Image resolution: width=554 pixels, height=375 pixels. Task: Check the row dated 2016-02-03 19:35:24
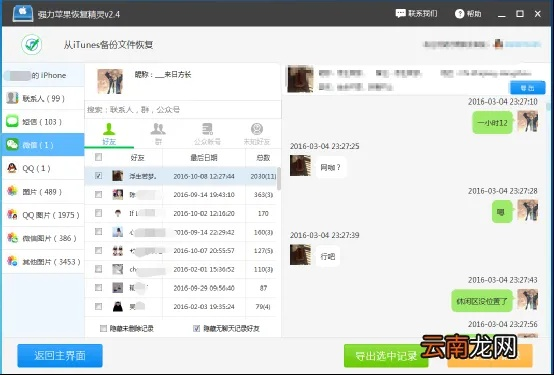[99, 306]
